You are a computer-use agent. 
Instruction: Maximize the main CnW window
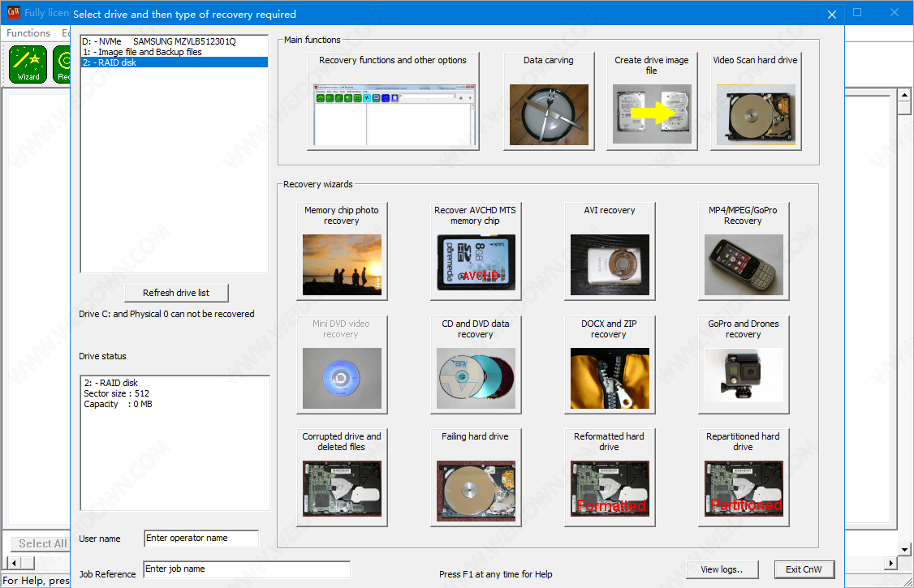[857, 12]
